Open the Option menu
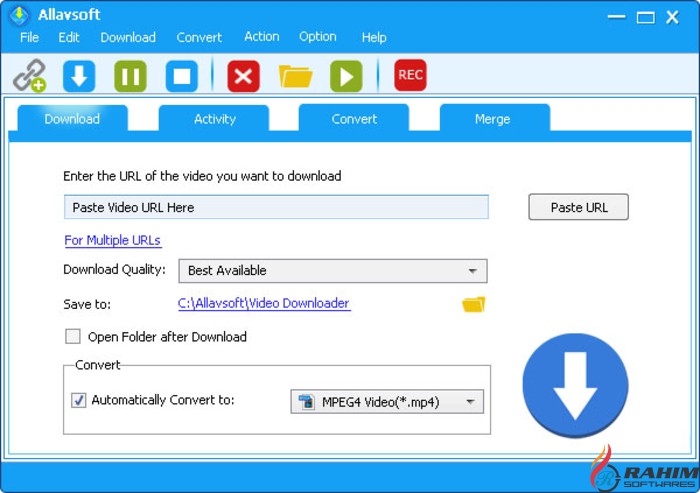Image resolution: width=700 pixels, height=493 pixels. coord(318,37)
